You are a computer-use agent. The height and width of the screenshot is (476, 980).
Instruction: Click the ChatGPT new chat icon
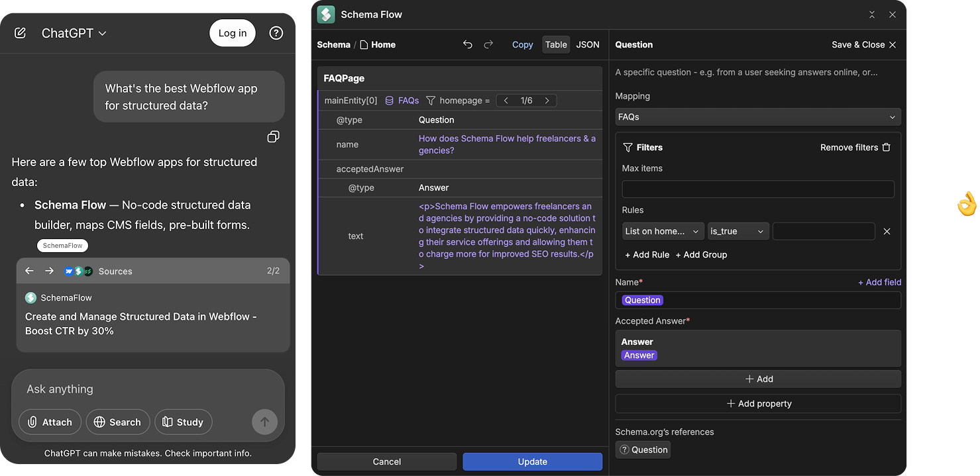click(19, 32)
